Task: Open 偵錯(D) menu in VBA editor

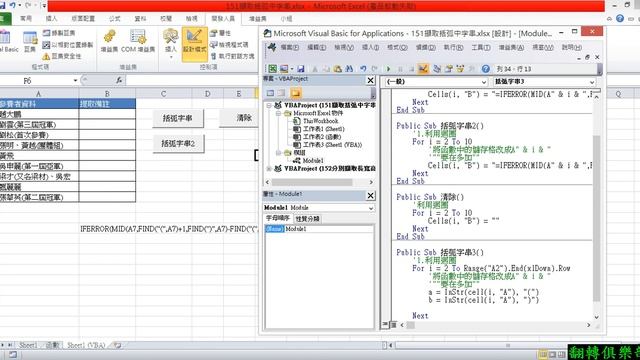Action: [x=425, y=47]
